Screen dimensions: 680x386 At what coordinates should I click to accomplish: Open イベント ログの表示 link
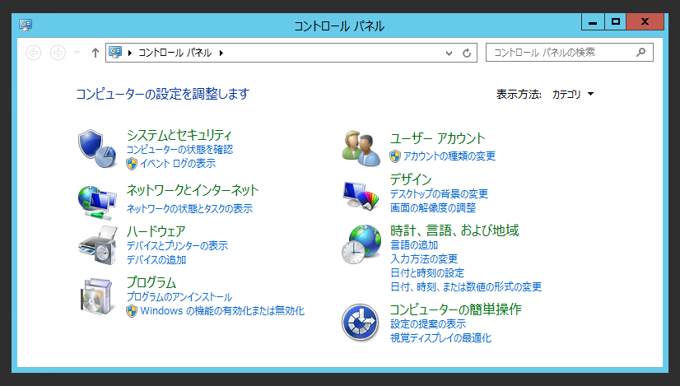coord(178,164)
